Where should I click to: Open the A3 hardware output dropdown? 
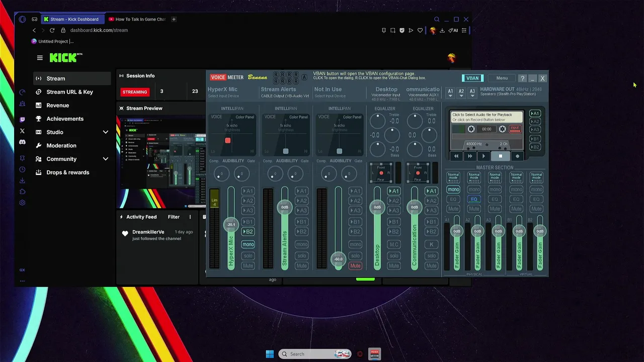[472, 93]
